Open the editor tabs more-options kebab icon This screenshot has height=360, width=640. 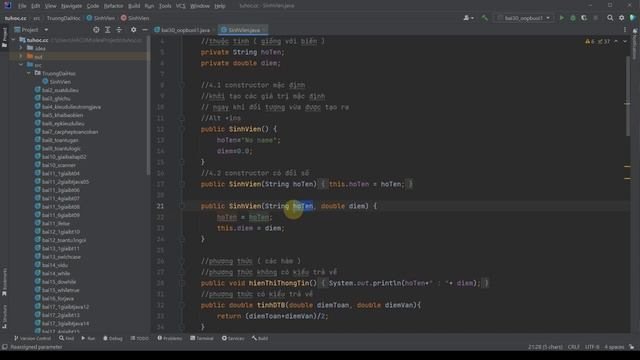tap(624, 30)
